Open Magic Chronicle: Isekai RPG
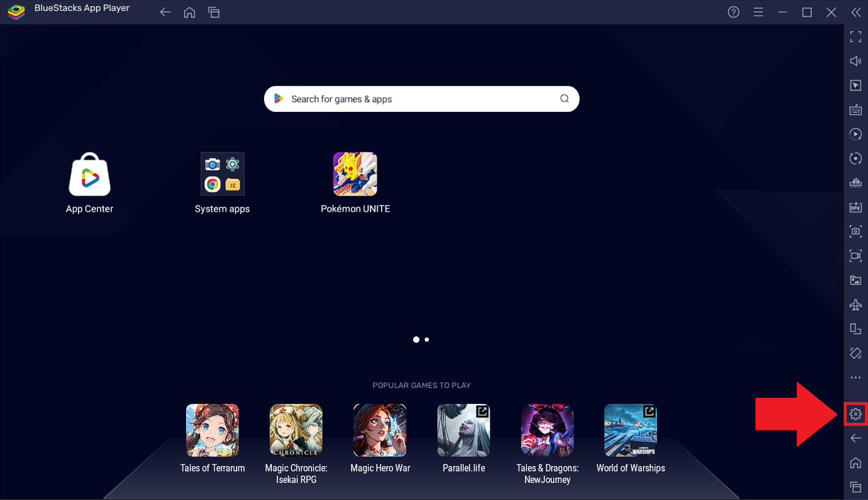This screenshot has width=868, height=500. click(x=296, y=444)
